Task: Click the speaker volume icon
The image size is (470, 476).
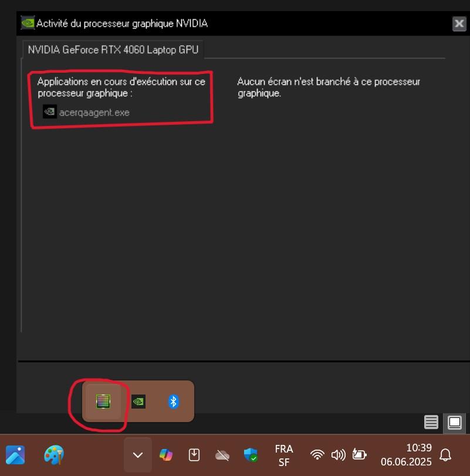Action: point(339,455)
